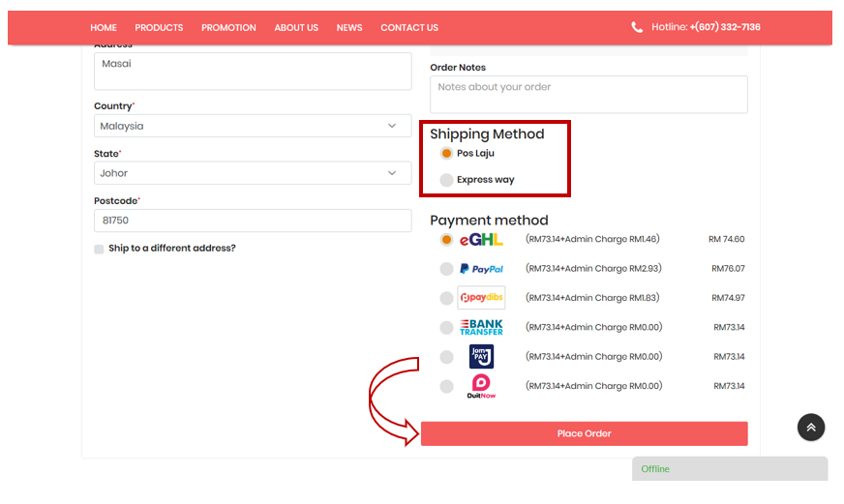The height and width of the screenshot is (504, 844).
Task: Click the paydibs logo
Action: [x=481, y=298]
